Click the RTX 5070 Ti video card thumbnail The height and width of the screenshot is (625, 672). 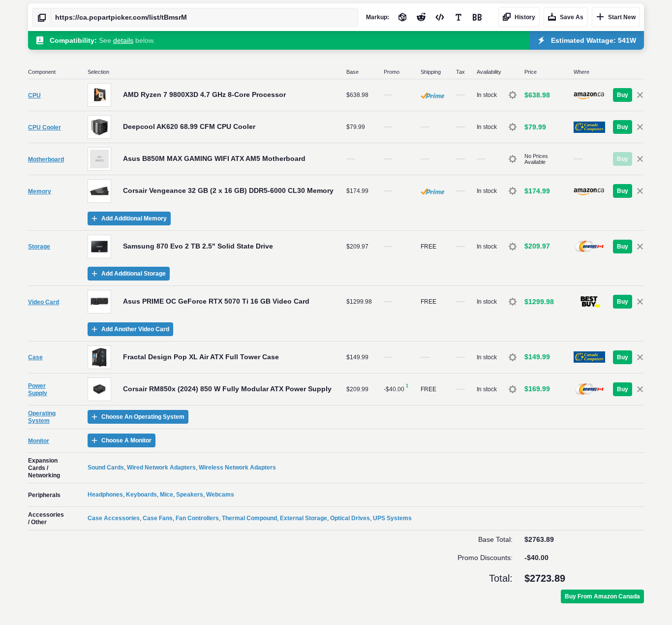click(99, 302)
